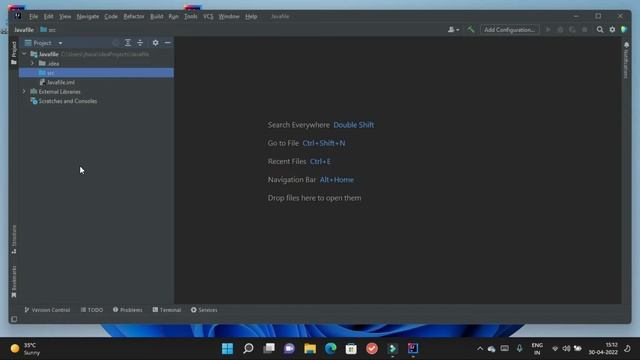The image size is (640, 360).
Task: Open the Terminal tool tab
Action: click(x=167, y=310)
